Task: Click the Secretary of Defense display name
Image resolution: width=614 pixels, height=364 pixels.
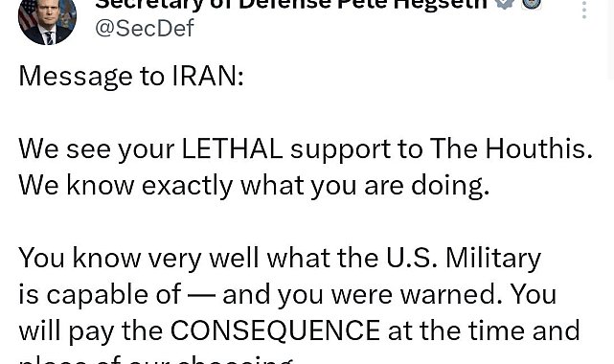Action: click(x=291, y=4)
